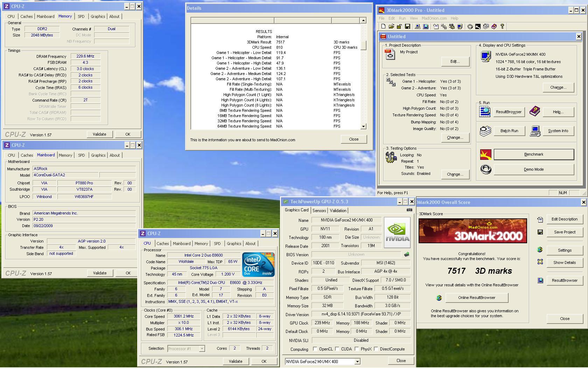588x368 pixels.
Task: Click the Help... button in Run section
Action: [x=558, y=112]
